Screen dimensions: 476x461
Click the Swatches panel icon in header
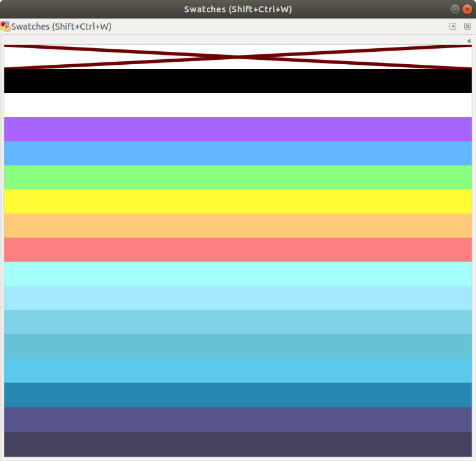click(x=6, y=27)
